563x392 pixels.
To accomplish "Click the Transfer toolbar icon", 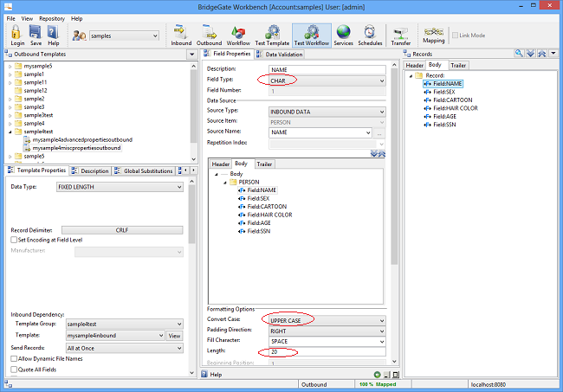I will click(x=401, y=35).
